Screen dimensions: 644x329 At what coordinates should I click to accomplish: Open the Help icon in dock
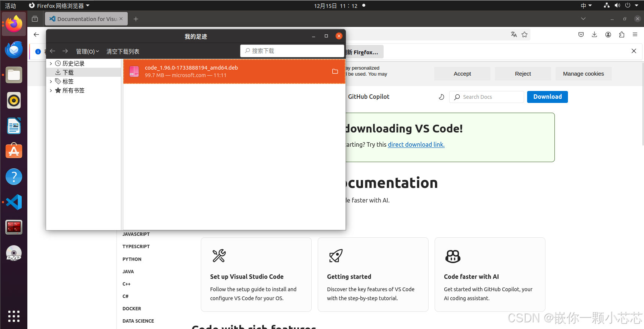[14, 177]
